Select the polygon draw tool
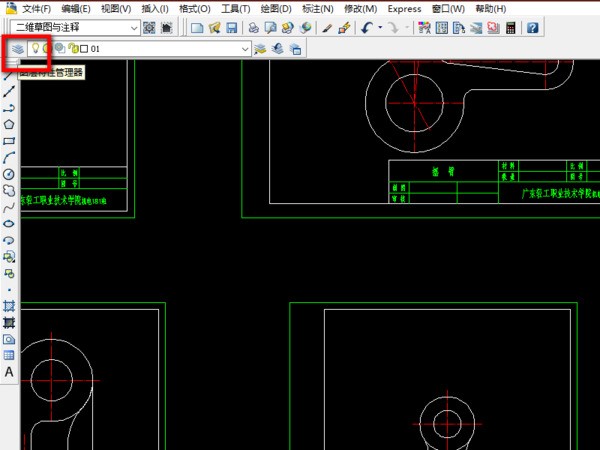The image size is (600, 450). point(9,124)
